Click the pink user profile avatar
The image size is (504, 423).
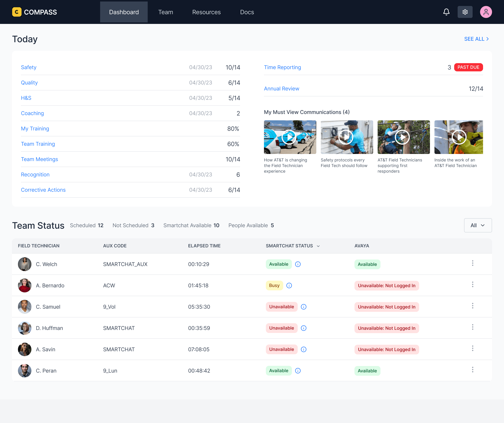click(486, 12)
